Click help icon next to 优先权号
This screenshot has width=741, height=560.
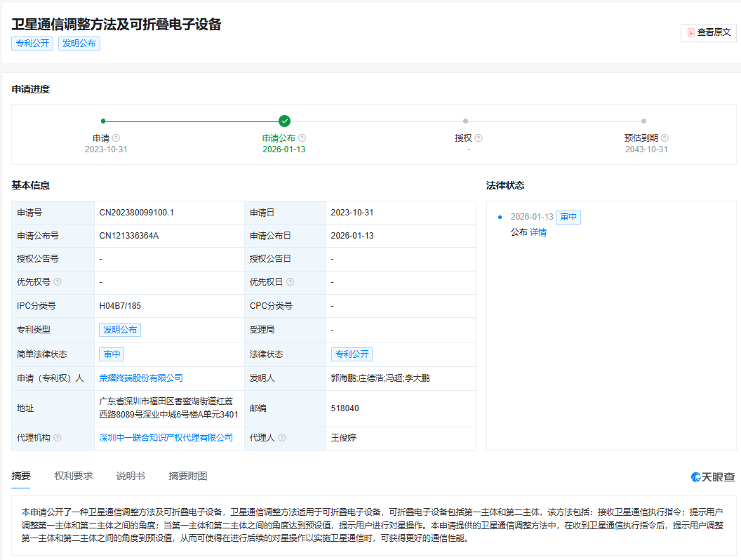58,282
